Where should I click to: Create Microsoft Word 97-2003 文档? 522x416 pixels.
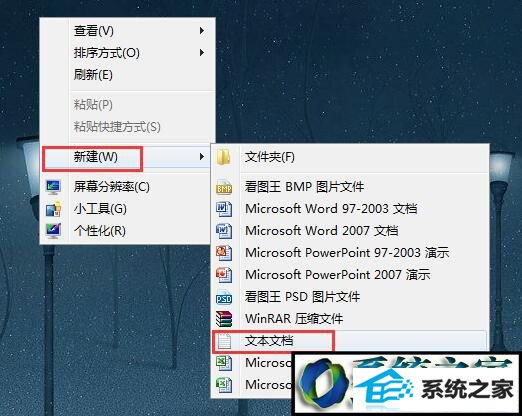[350, 209]
